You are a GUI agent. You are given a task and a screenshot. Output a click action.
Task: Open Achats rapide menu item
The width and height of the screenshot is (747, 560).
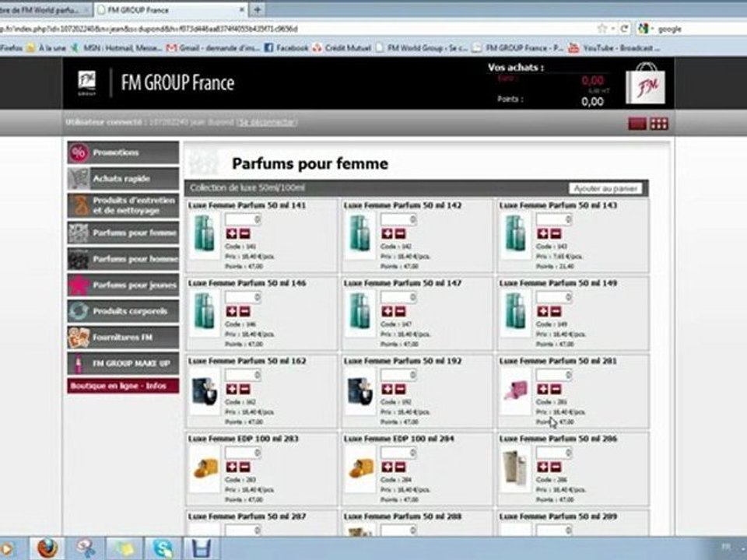(x=124, y=179)
